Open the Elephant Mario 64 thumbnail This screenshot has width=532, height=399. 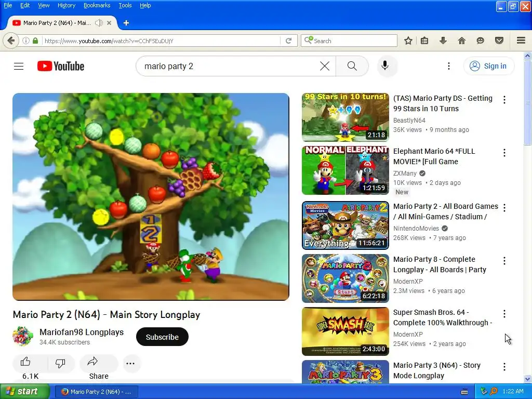click(345, 170)
